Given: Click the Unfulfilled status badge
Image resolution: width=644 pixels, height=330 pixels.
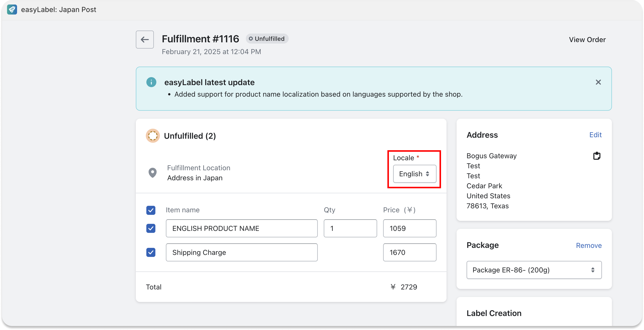Looking at the screenshot, I should click(x=267, y=39).
